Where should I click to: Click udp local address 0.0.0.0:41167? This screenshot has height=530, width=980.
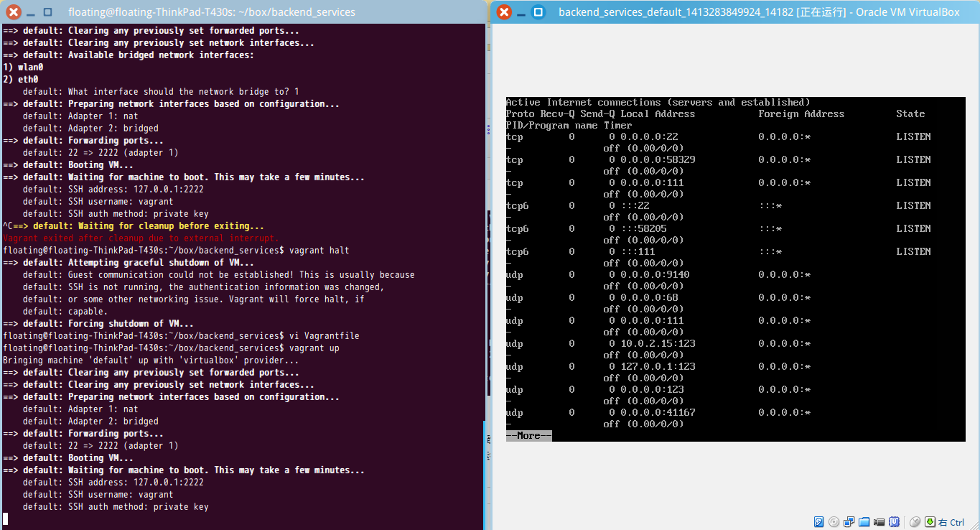pos(658,413)
